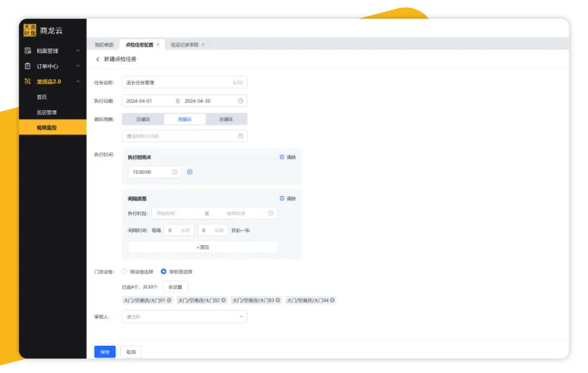Screen dimensions: 588x373
Task: Remove the 大门/空港店/大门04 tag
Action: pos(332,300)
